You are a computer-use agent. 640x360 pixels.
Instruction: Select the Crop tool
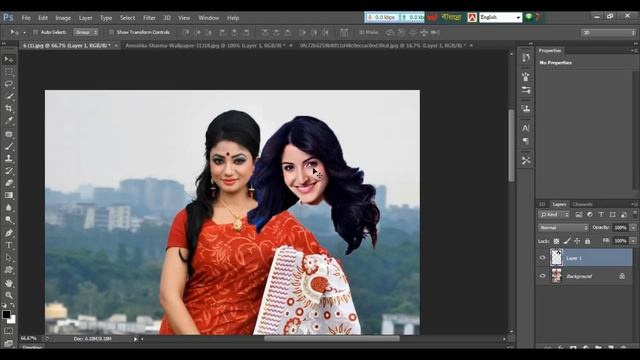pos(9,109)
